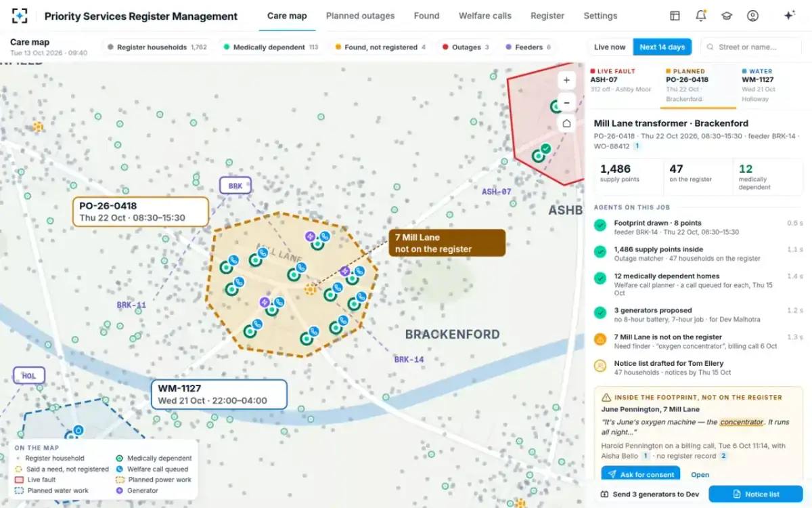The image size is (812, 508).
Task: Click the BRK substation marker on map
Action: [x=235, y=186]
